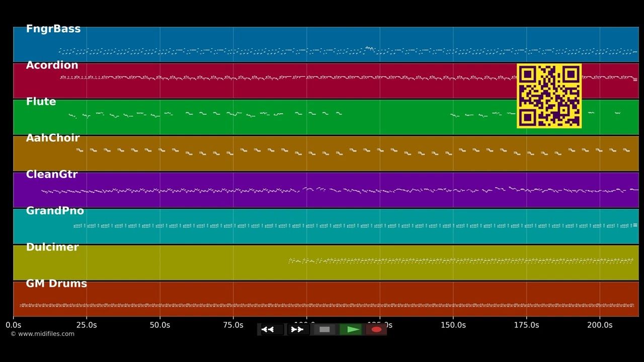Click the yellow QR code image
The image size is (644, 362).
pos(549,96)
